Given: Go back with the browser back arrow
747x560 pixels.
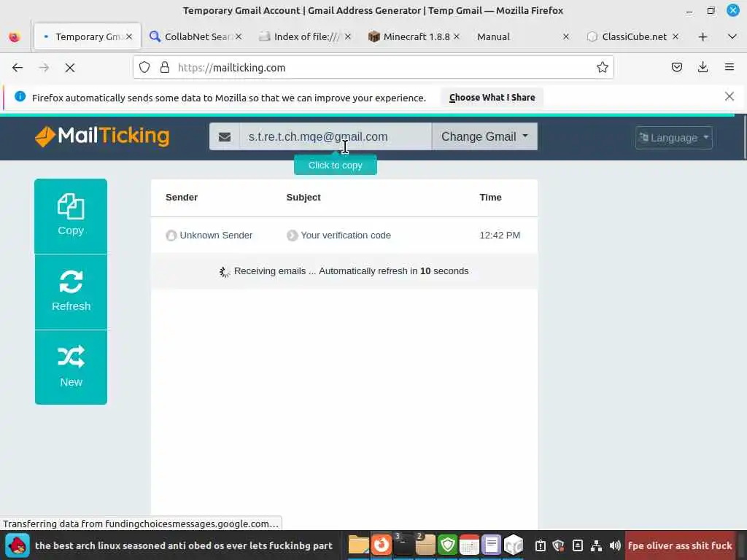Looking at the screenshot, I should coord(18,68).
